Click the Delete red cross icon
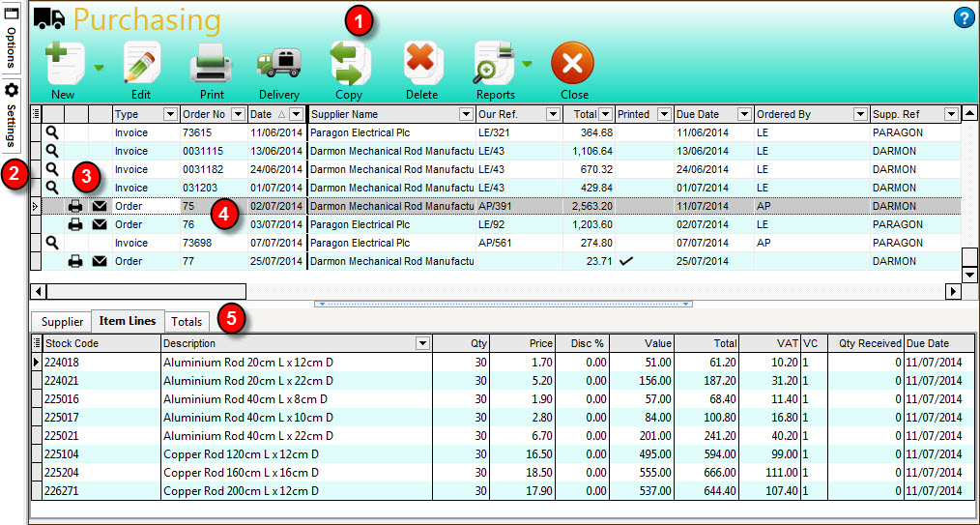Screen dimensions: 980x525 (x=421, y=64)
